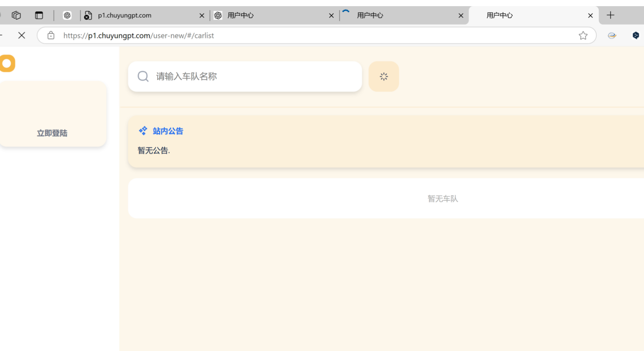644x351 pixels.
Task: Click the 站内公告 heading
Action: (168, 131)
